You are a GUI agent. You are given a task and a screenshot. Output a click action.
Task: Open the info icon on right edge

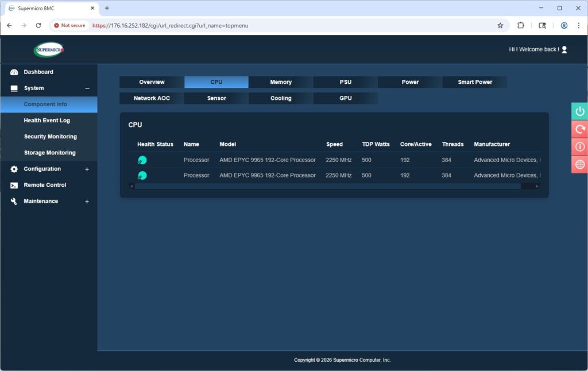click(x=579, y=147)
